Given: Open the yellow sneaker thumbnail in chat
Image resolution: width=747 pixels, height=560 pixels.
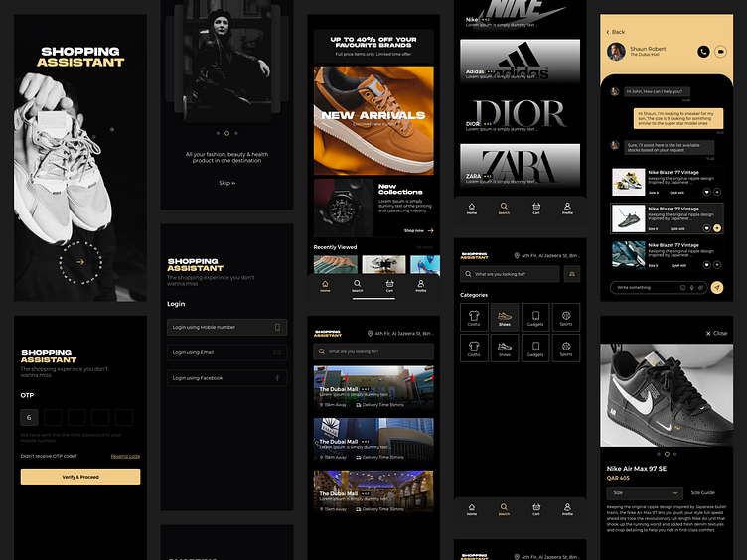Looking at the screenshot, I should pos(629,182).
